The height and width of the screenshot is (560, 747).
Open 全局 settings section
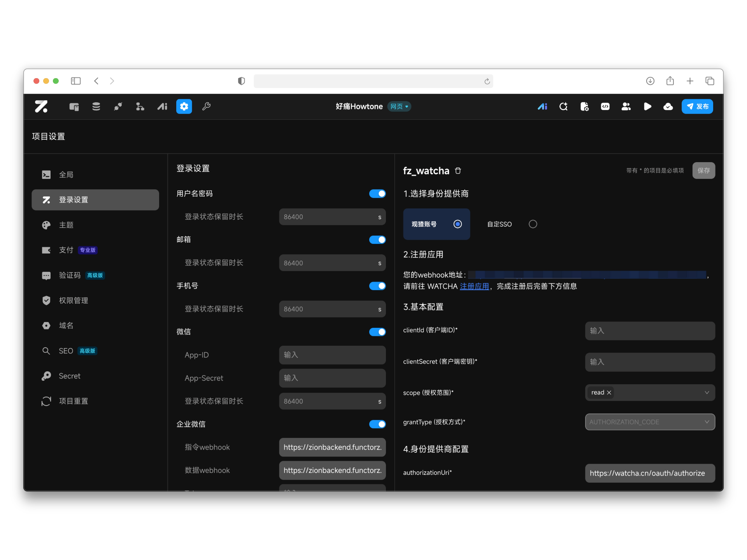95,175
